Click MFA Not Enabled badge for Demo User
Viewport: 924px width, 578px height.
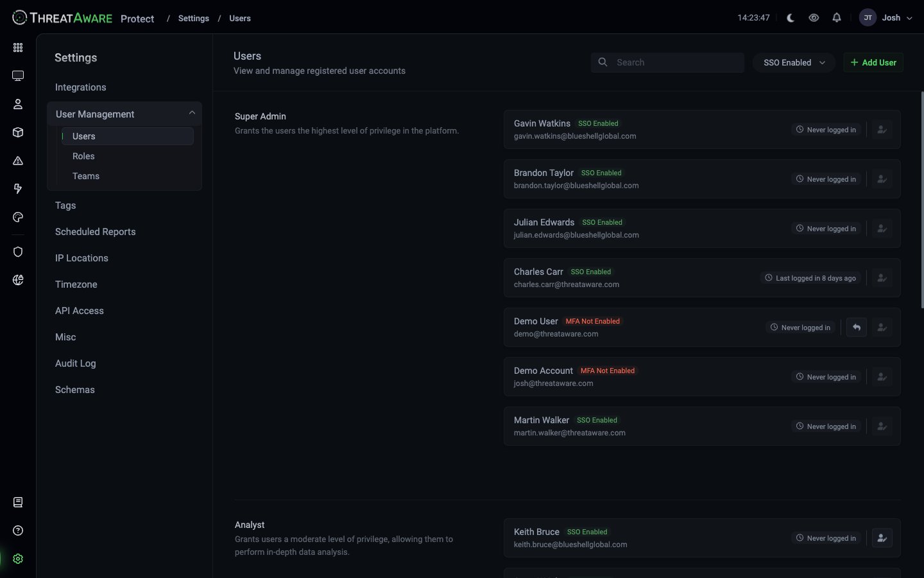coord(593,321)
